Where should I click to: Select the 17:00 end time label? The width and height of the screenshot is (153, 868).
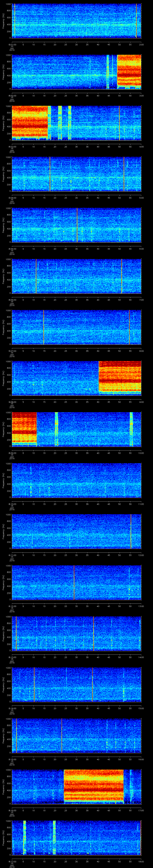pos(141,811)
